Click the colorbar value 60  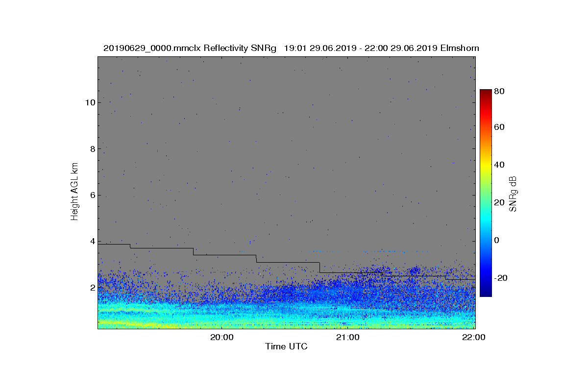tap(500, 127)
